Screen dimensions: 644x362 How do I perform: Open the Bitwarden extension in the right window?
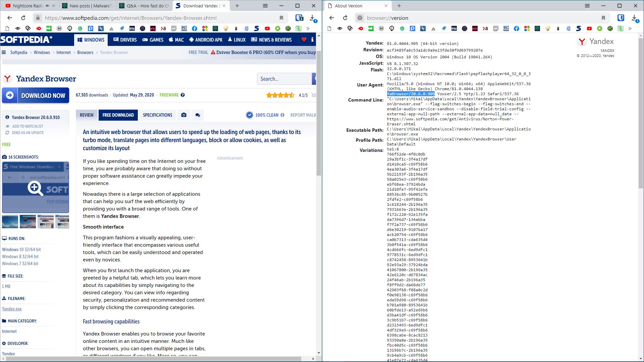[x=621, y=18]
